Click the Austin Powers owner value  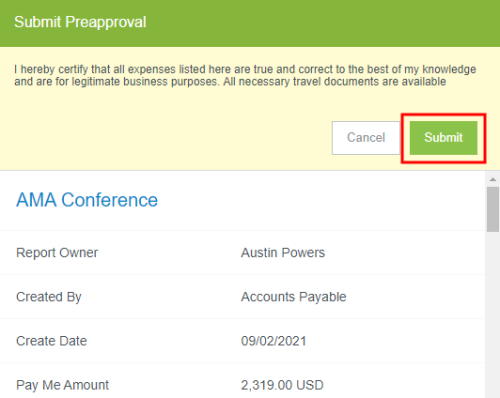pos(283,253)
